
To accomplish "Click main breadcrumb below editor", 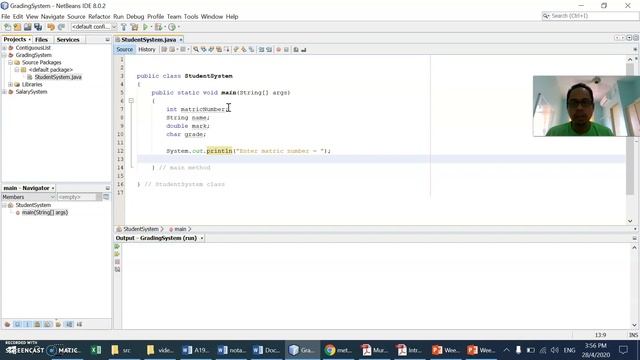I will coord(180,229).
